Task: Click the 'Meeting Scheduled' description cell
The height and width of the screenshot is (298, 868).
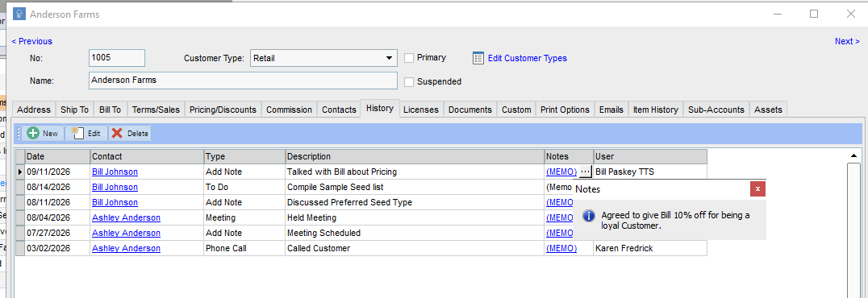Action: tap(415, 233)
